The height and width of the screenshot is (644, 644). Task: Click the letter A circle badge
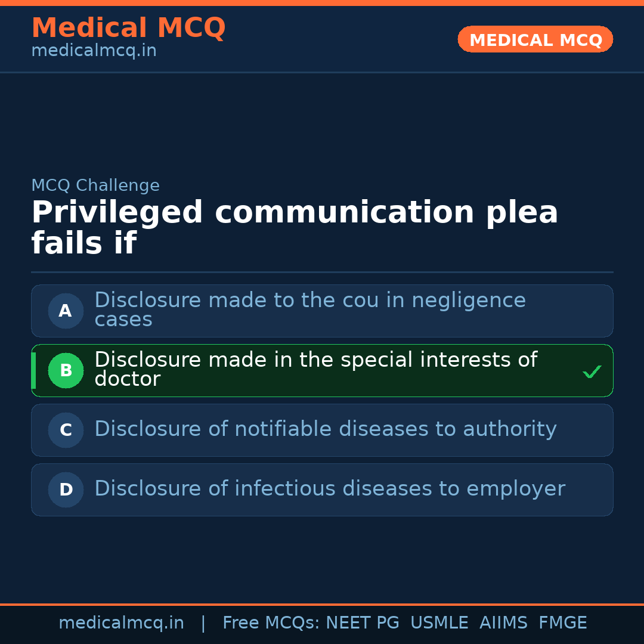(66, 311)
